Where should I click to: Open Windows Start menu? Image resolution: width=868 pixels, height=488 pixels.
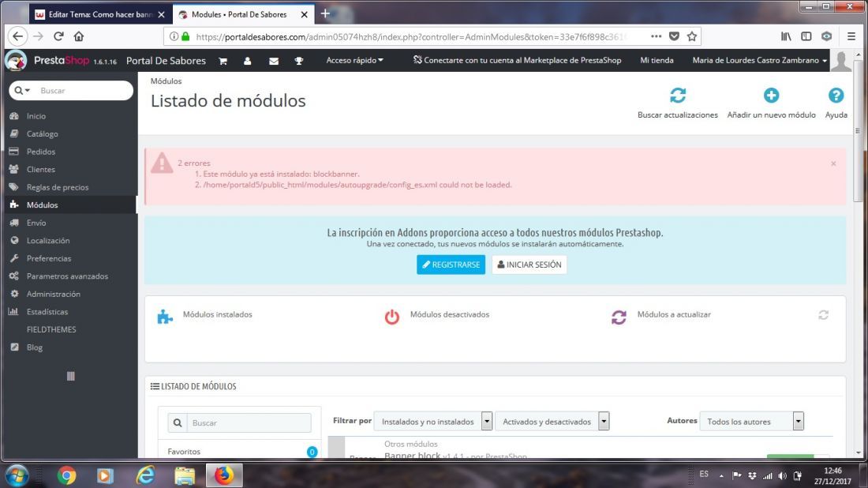click(x=16, y=475)
